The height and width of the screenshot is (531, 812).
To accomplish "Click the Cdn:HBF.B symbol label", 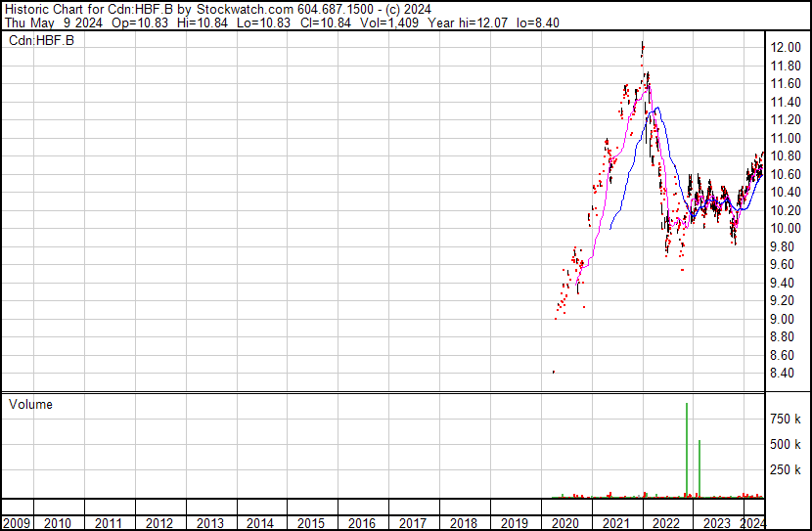I will [41, 40].
